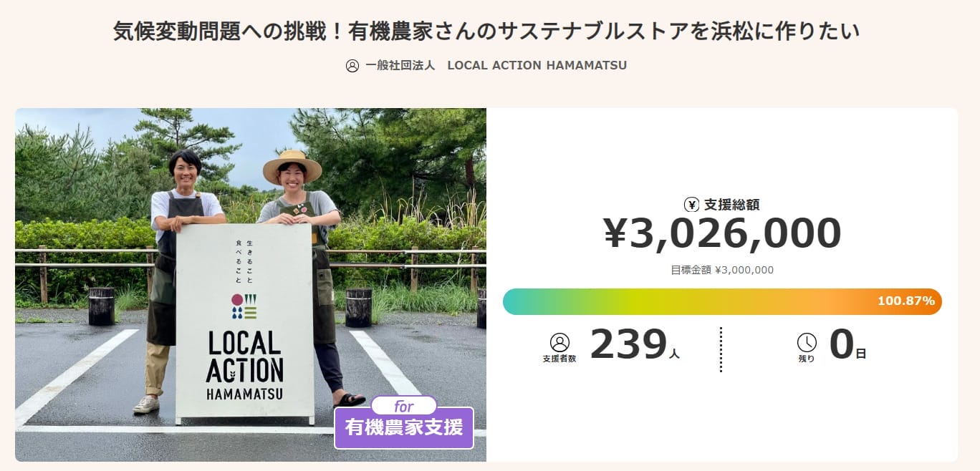This screenshot has width=980, height=471.
Task: Click the ¥3,026,000 total amount
Action: click(x=722, y=234)
